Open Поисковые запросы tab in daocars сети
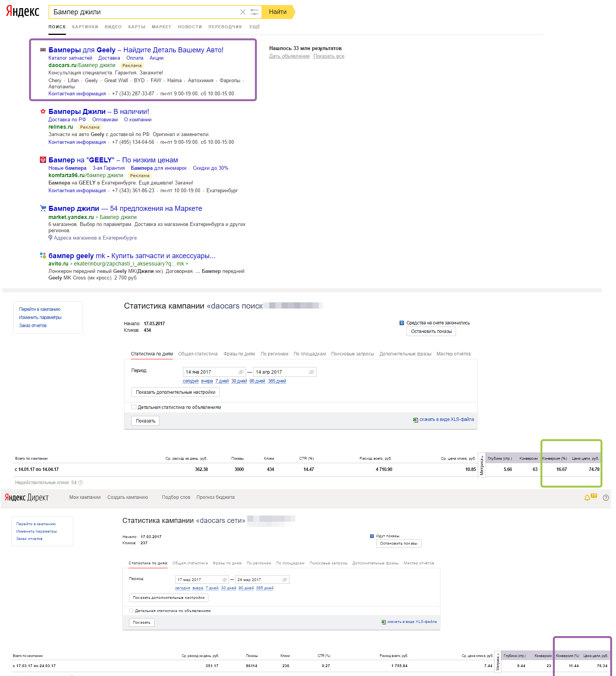The image size is (616, 676). (329, 563)
